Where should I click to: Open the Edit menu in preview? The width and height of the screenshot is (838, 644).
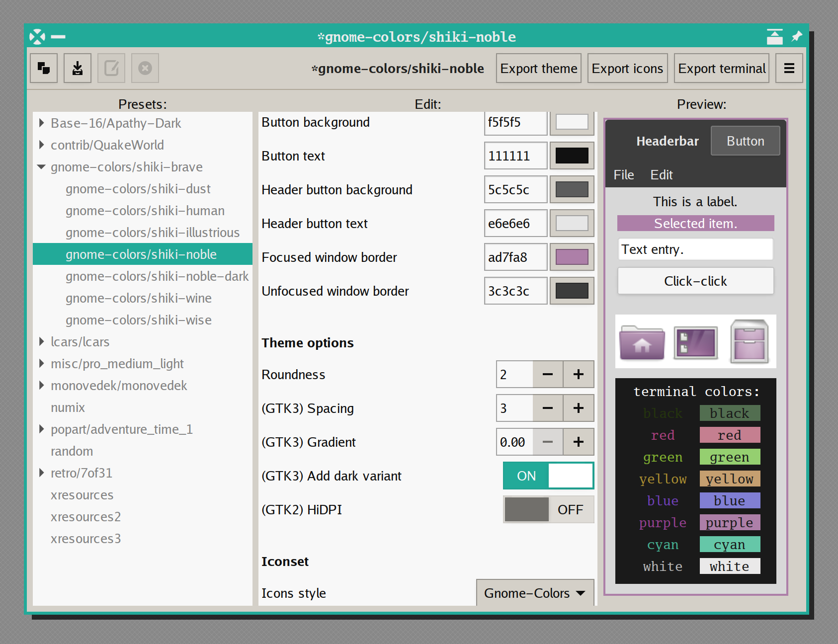click(x=661, y=175)
